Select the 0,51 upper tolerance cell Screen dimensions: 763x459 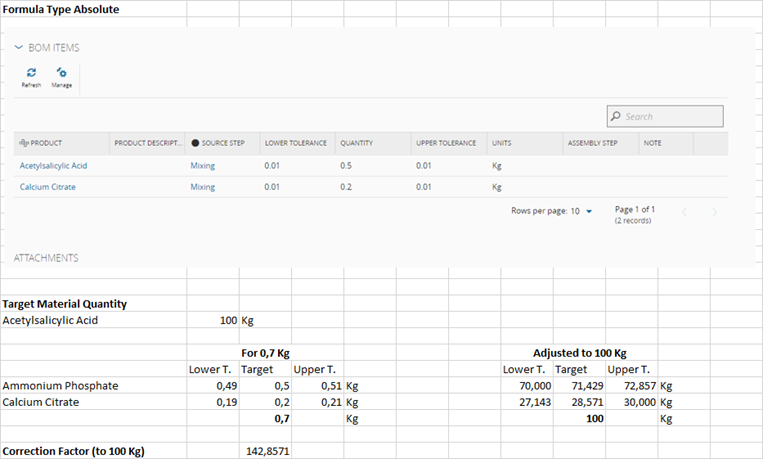(x=318, y=386)
